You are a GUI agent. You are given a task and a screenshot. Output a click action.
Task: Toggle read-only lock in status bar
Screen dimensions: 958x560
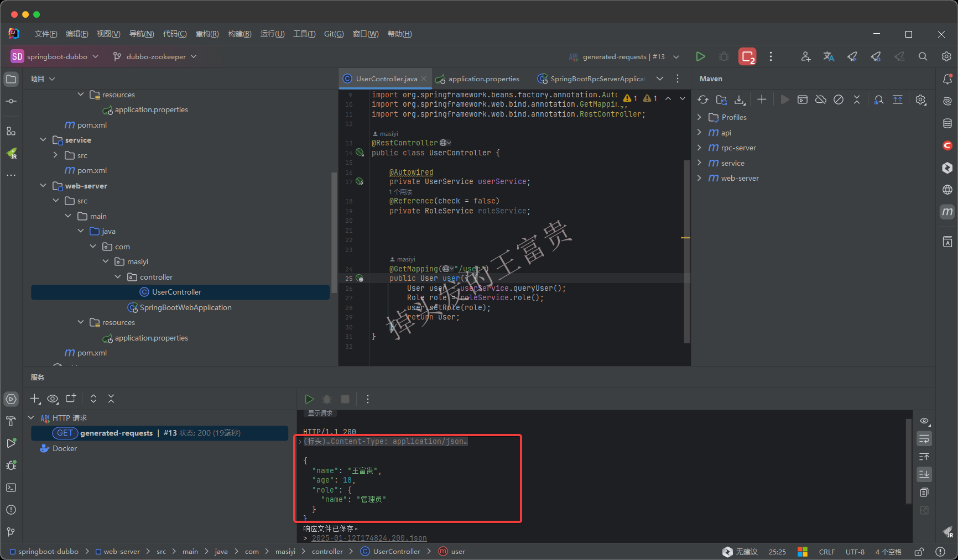coord(919,552)
